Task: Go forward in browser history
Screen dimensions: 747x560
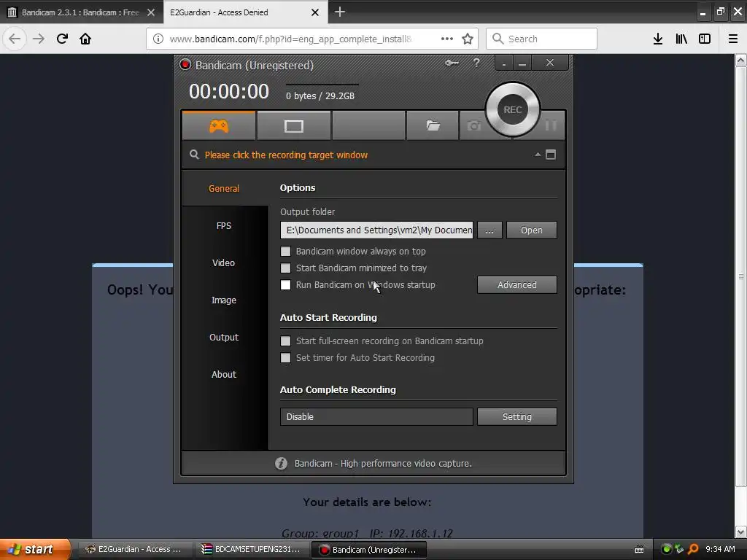Action: click(39, 39)
